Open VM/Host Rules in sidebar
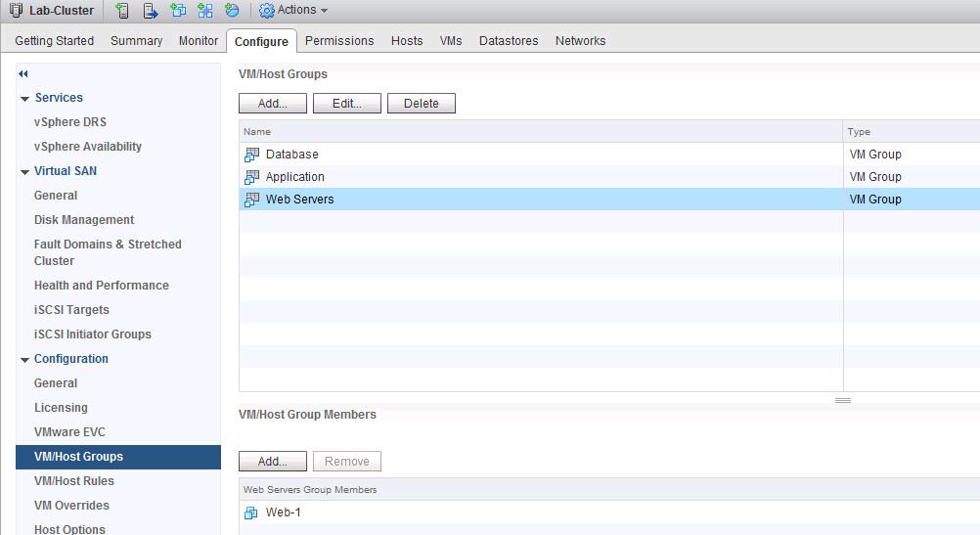980x535 pixels. pyautogui.click(x=74, y=481)
